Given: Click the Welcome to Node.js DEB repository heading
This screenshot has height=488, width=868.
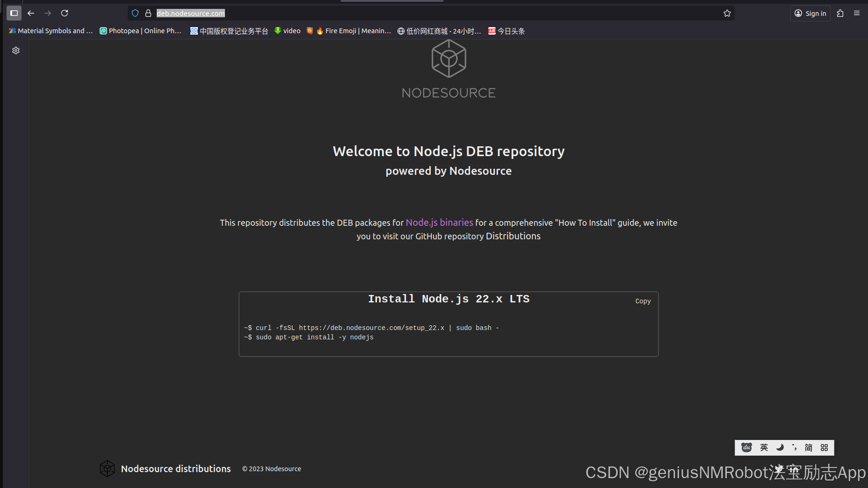Looking at the screenshot, I should click(x=448, y=151).
